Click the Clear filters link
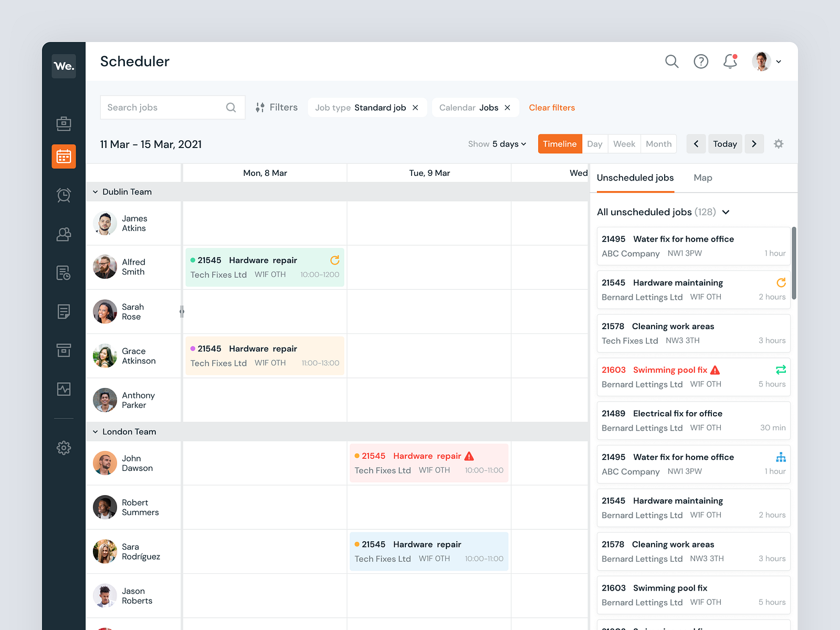Image resolution: width=840 pixels, height=630 pixels. click(x=552, y=107)
